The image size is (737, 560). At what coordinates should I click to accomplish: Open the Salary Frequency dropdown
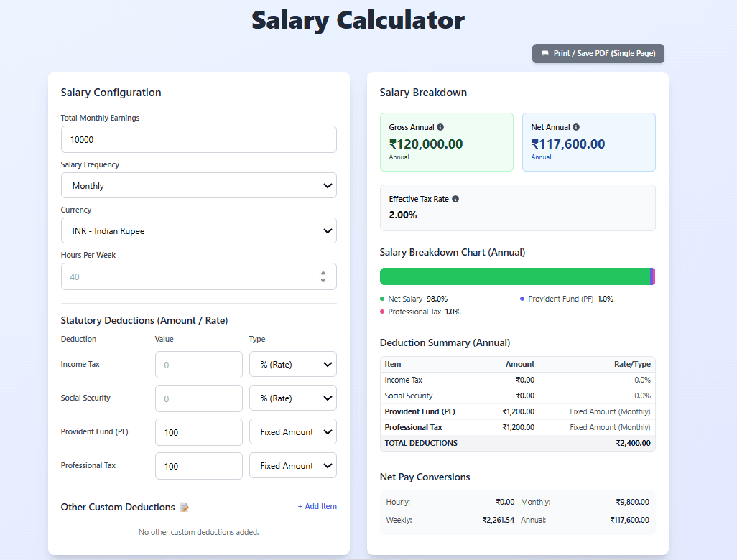199,185
